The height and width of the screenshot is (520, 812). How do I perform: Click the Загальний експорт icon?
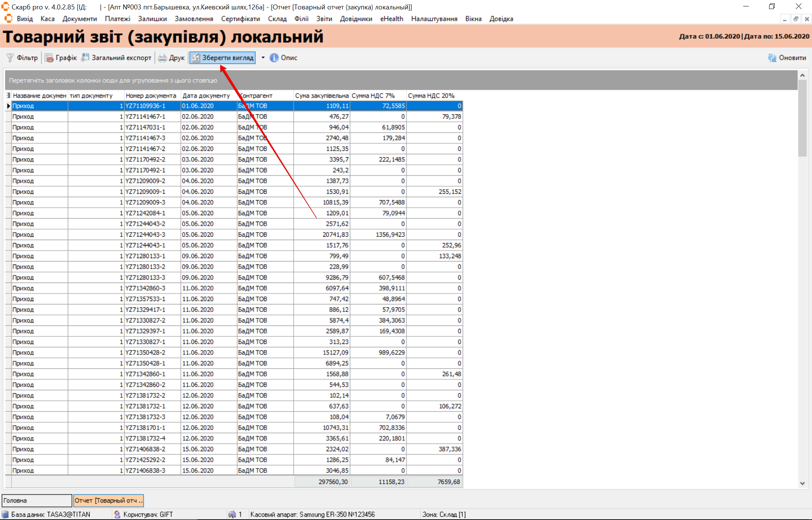[86, 57]
